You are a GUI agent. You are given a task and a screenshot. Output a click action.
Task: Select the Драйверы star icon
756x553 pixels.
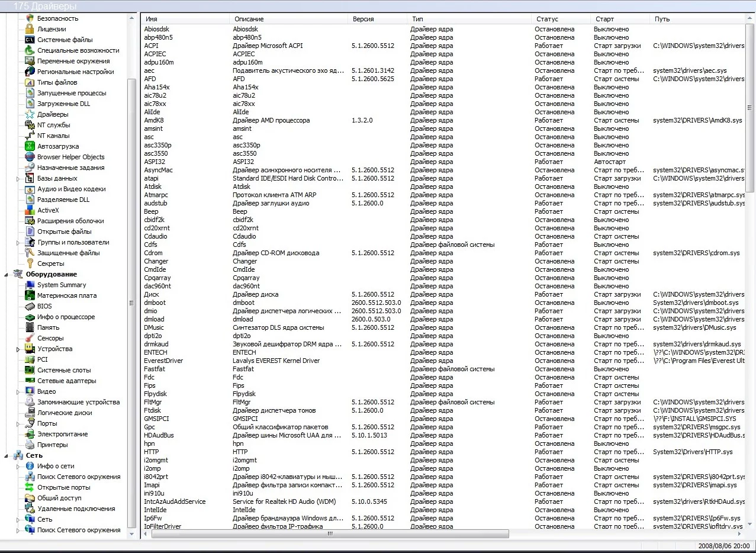click(30, 114)
